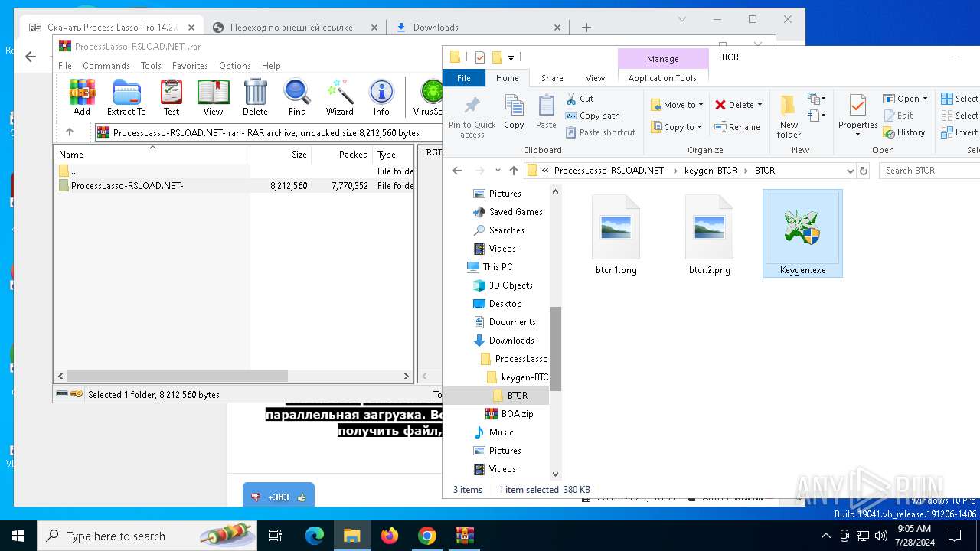Sort the WinRAR list by Size column

[280, 154]
